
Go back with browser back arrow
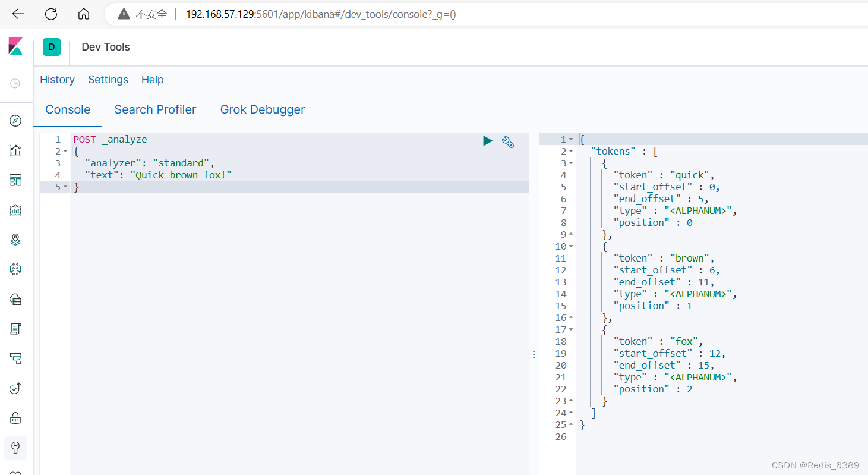[18, 14]
